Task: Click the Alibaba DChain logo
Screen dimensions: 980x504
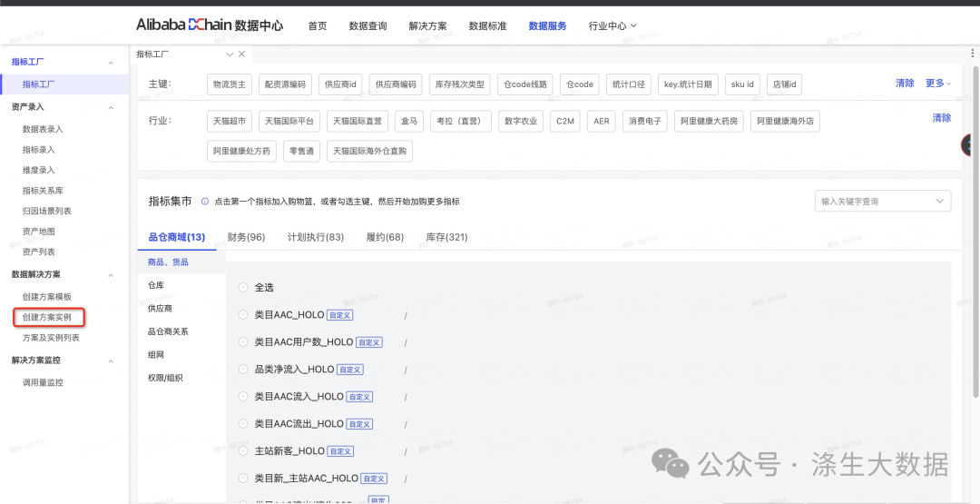Action: [210, 25]
